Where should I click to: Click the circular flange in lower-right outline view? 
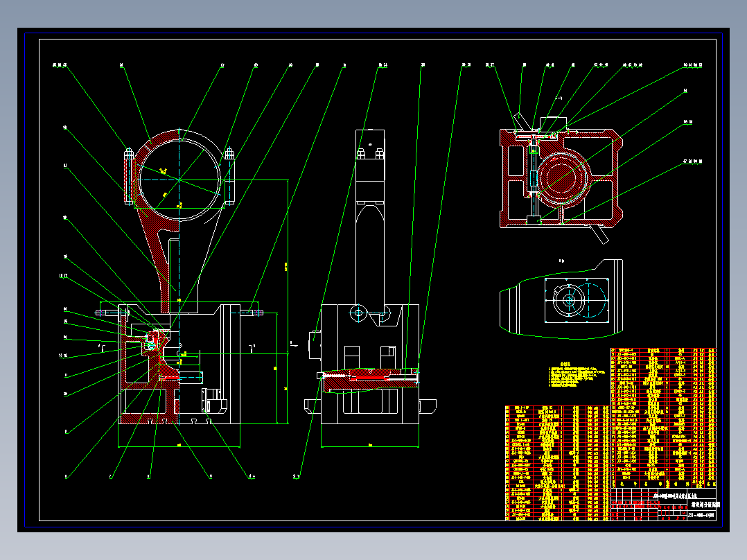(570, 301)
